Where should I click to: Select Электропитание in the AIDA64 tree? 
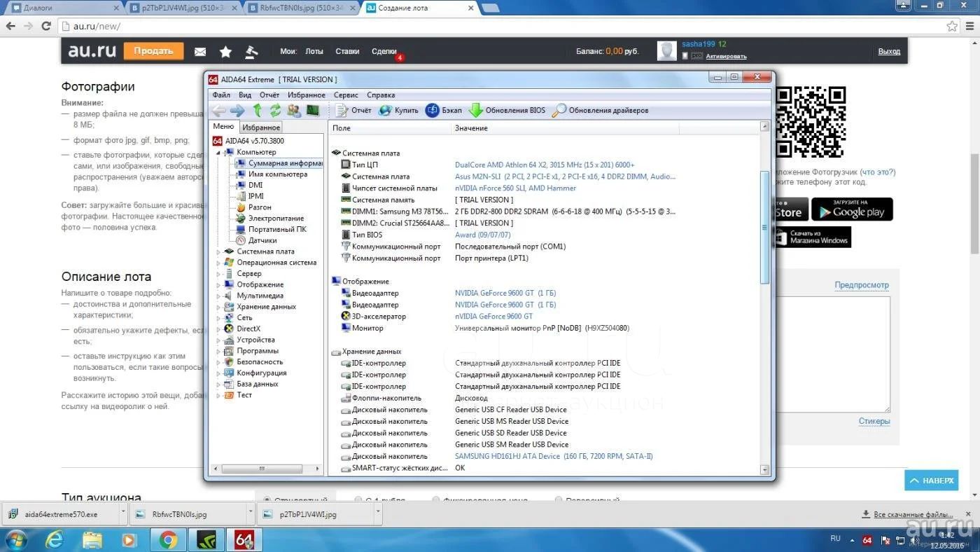coord(276,219)
